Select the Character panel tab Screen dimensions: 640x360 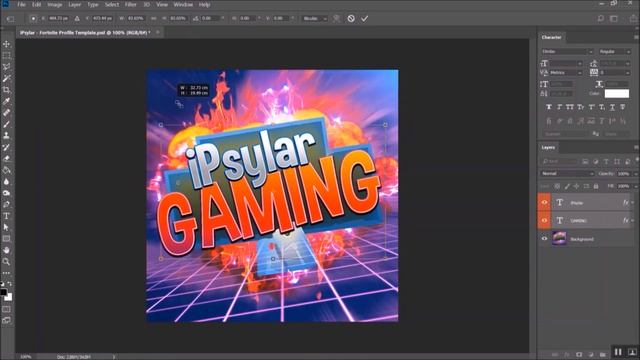551,37
